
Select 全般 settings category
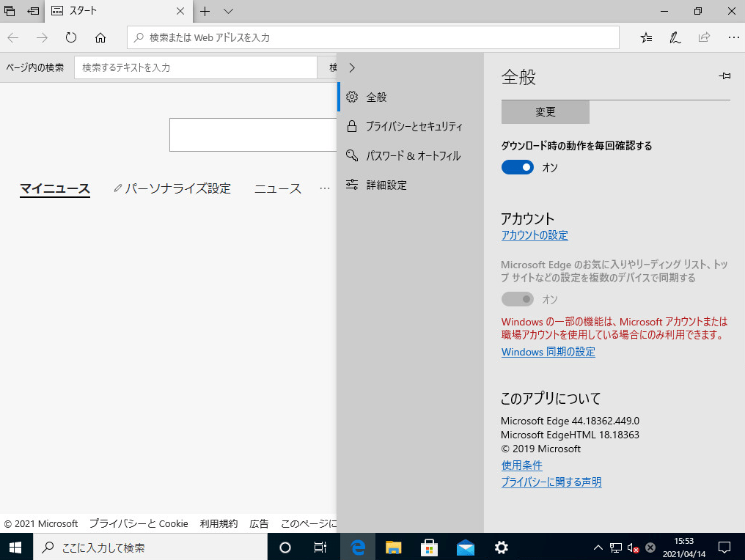tap(410, 97)
